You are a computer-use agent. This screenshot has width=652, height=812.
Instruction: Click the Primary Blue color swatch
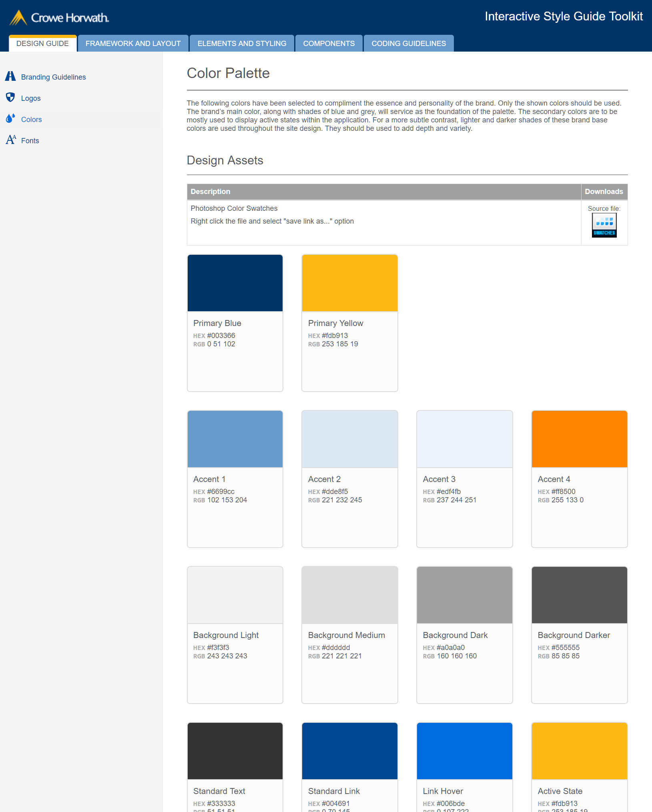pyautogui.click(x=235, y=283)
